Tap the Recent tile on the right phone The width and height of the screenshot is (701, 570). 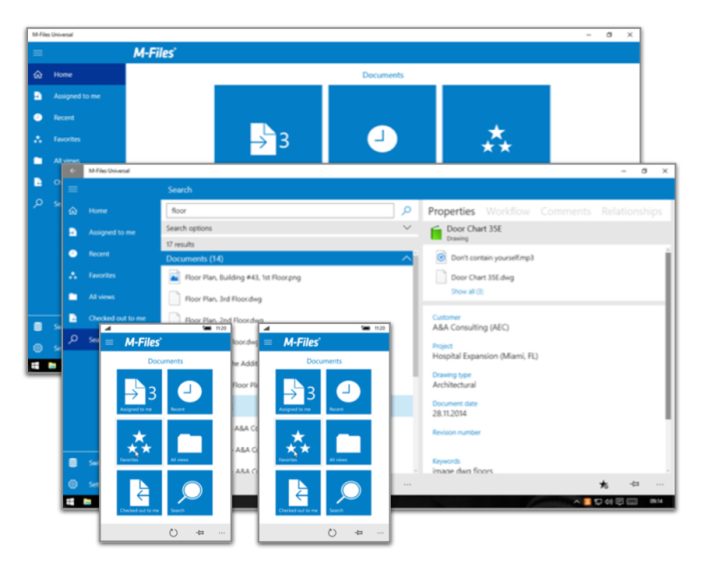(348, 392)
